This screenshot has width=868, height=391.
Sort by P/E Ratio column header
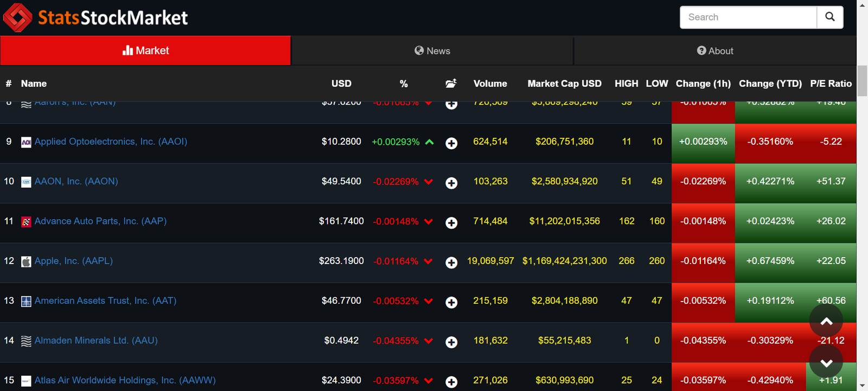831,84
